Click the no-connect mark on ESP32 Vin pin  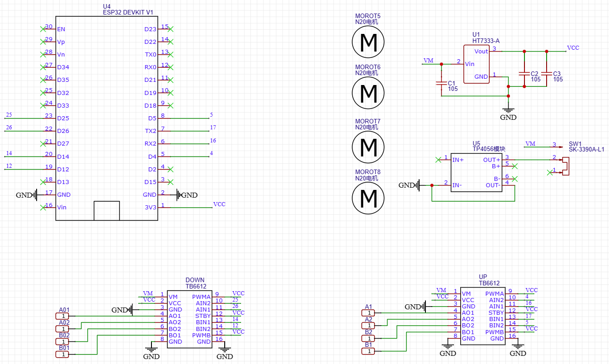click(43, 208)
